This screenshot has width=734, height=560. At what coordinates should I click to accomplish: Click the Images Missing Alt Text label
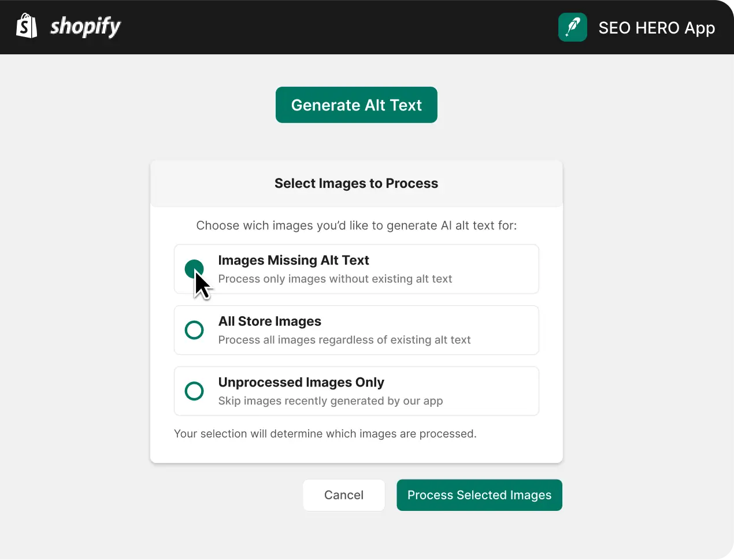[294, 261]
